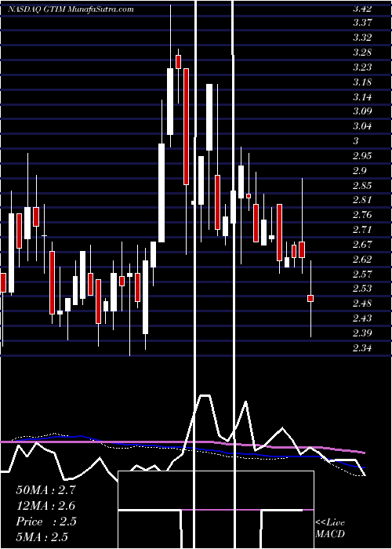Click the 3.23 price axis label
This screenshot has width=392, height=549.
[x=362, y=67]
